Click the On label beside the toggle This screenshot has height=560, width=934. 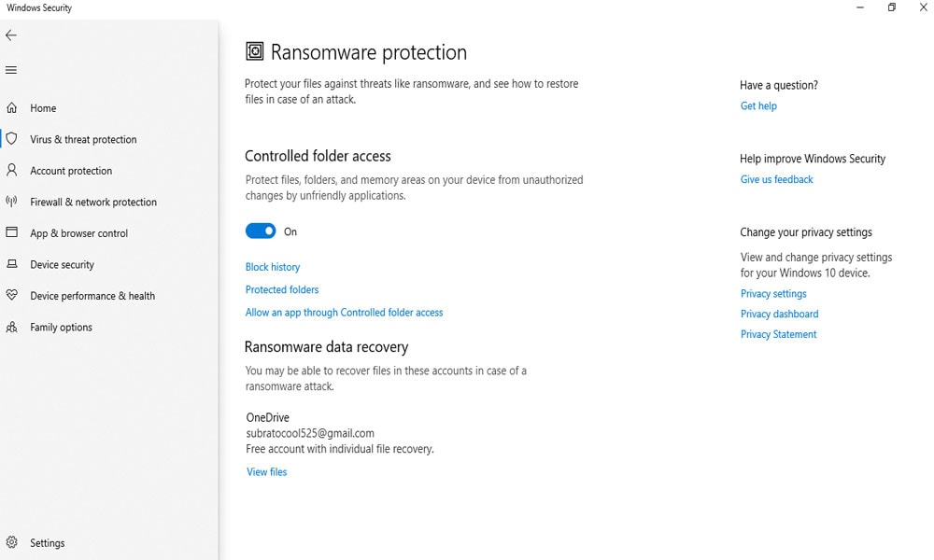[290, 231]
